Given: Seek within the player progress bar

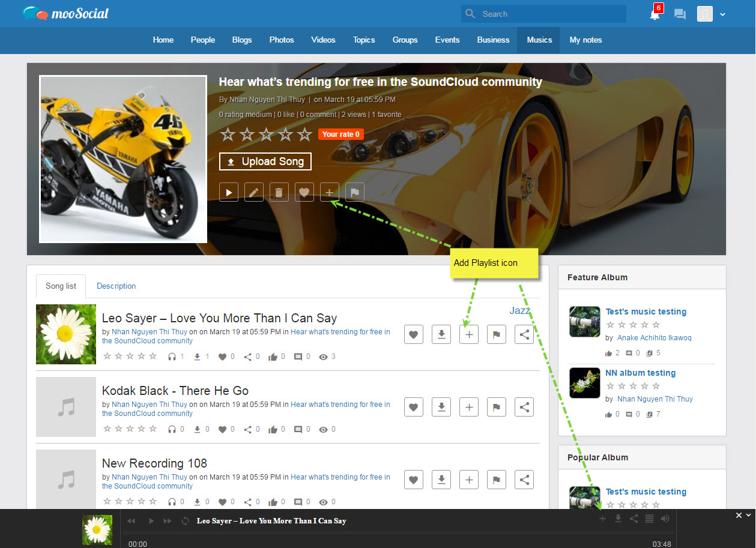Looking at the screenshot, I should 399,532.
